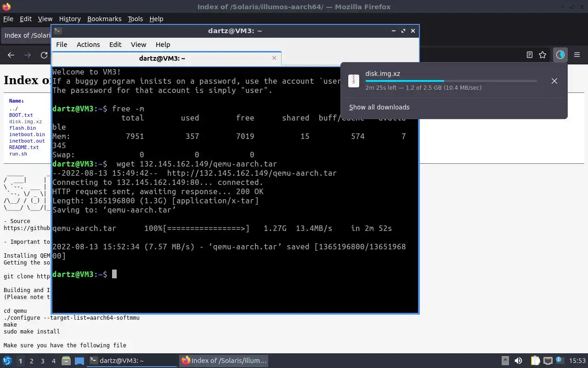
Task: Open clipboard manager tray icon
Action: pos(535,361)
